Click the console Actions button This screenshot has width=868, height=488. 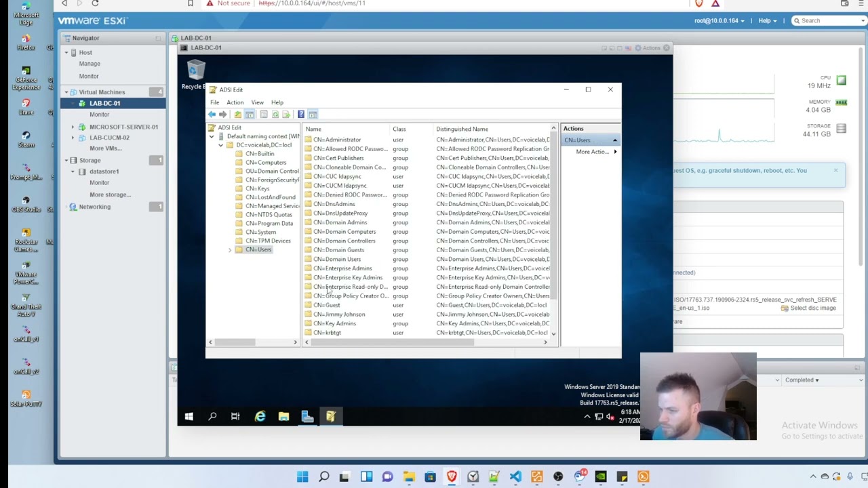(x=648, y=48)
